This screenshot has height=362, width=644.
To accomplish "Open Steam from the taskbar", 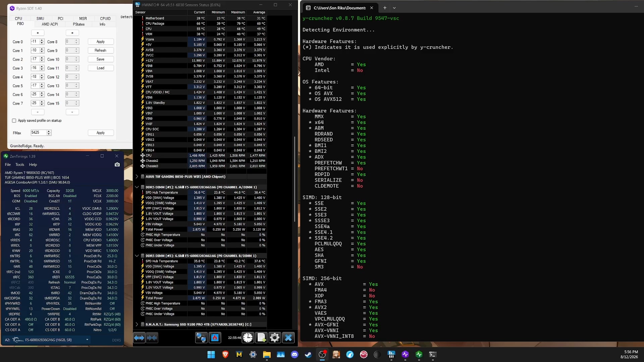I will [x=308, y=355].
